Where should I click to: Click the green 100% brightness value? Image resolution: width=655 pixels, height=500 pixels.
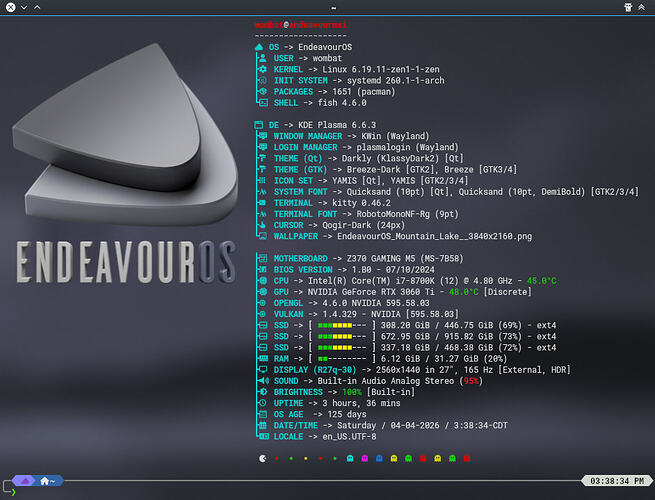(351, 392)
